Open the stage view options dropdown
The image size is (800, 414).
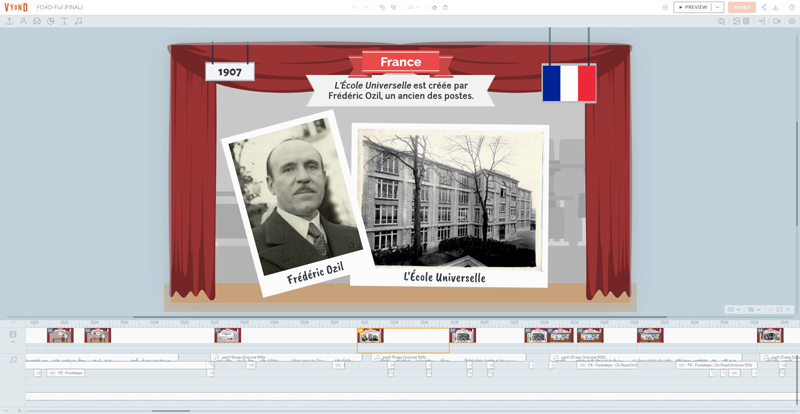pos(734,309)
